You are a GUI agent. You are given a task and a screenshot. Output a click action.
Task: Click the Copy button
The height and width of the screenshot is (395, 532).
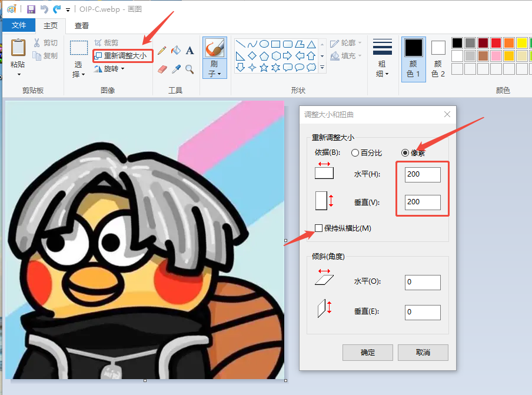point(45,55)
